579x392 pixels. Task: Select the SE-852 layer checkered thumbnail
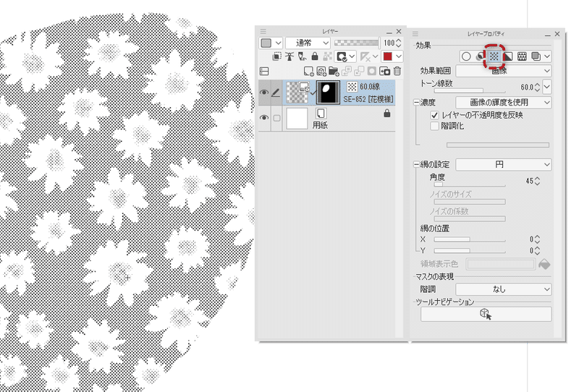(x=297, y=93)
